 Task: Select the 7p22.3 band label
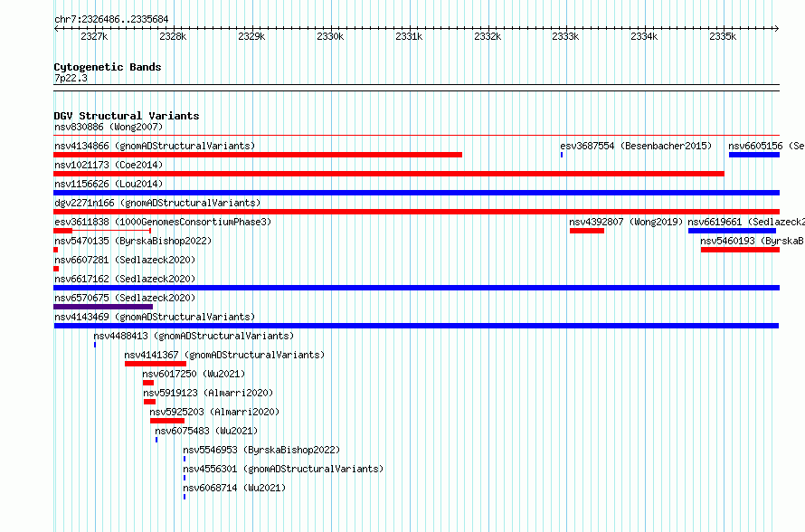coord(71,78)
